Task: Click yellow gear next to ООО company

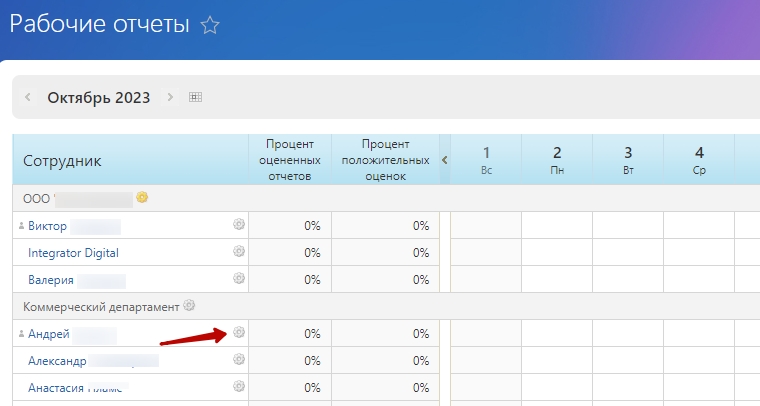Action: click(143, 197)
